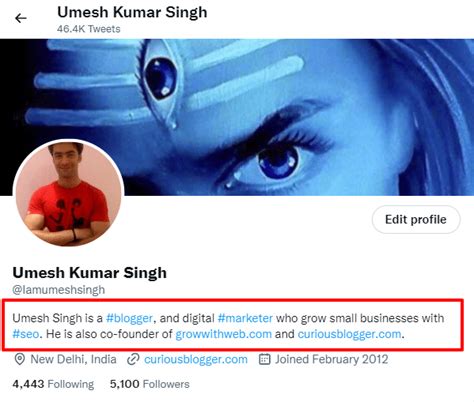Image resolution: width=474 pixels, height=402 pixels.
Task: View the 4,443 Following list
Action: tap(53, 384)
